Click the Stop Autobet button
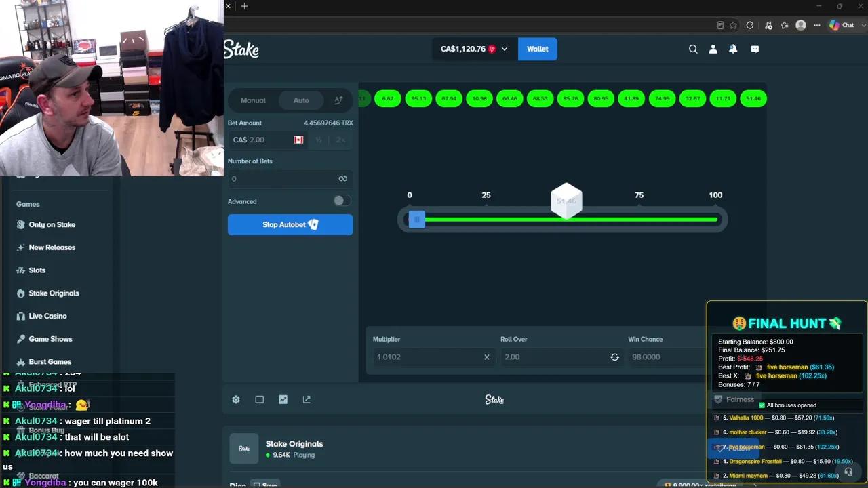This screenshot has height=488, width=868. point(290,224)
